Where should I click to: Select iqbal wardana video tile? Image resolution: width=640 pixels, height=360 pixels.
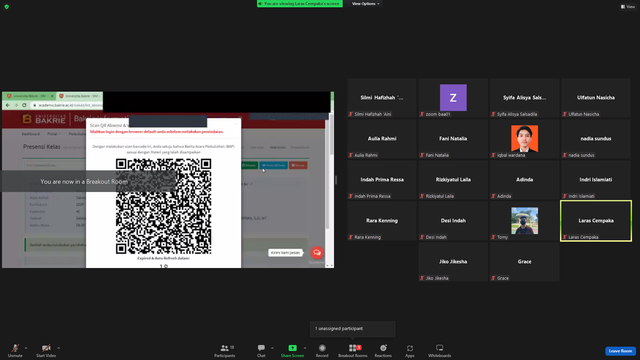click(524, 139)
